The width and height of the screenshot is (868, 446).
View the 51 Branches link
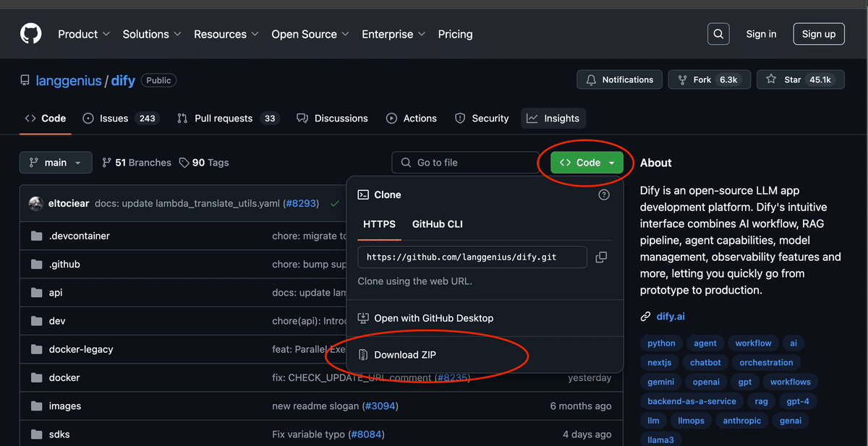click(x=137, y=163)
